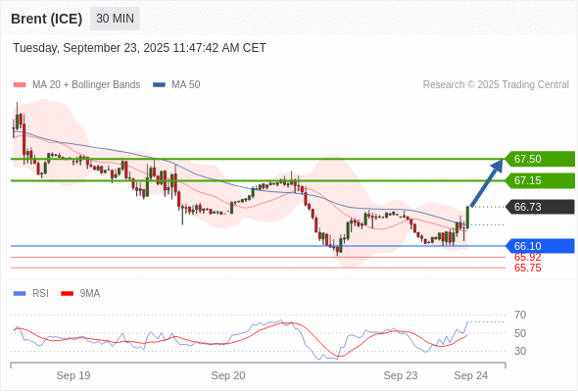Click the Brent (ICE) chart title
The height and width of the screenshot is (392, 578).
(46, 19)
